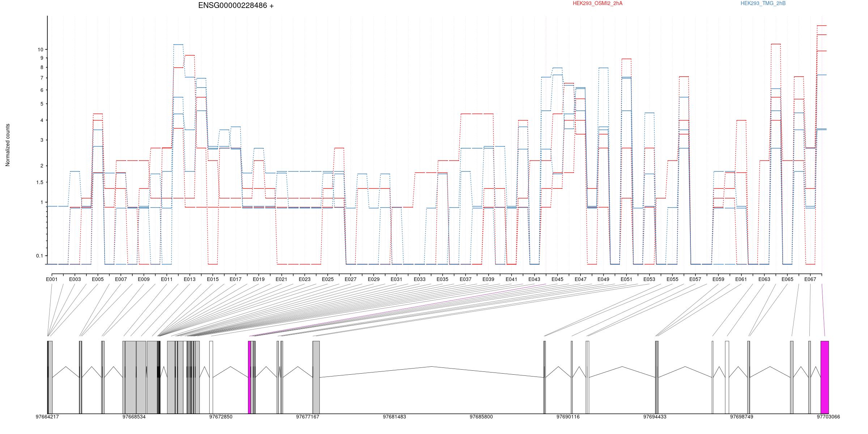This screenshot has height=434, width=868.
Task: Click the E013 exon label
Action: pos(190,280)
